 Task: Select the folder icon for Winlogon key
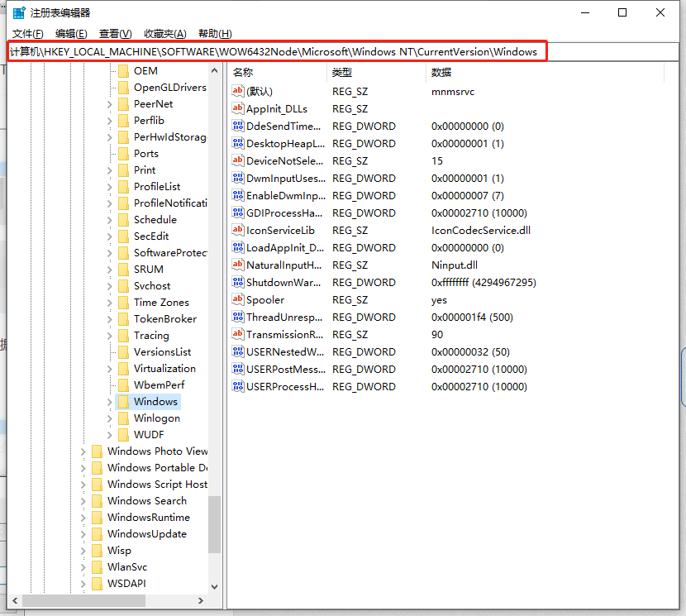pyautogui.click(x=122, y=418)
